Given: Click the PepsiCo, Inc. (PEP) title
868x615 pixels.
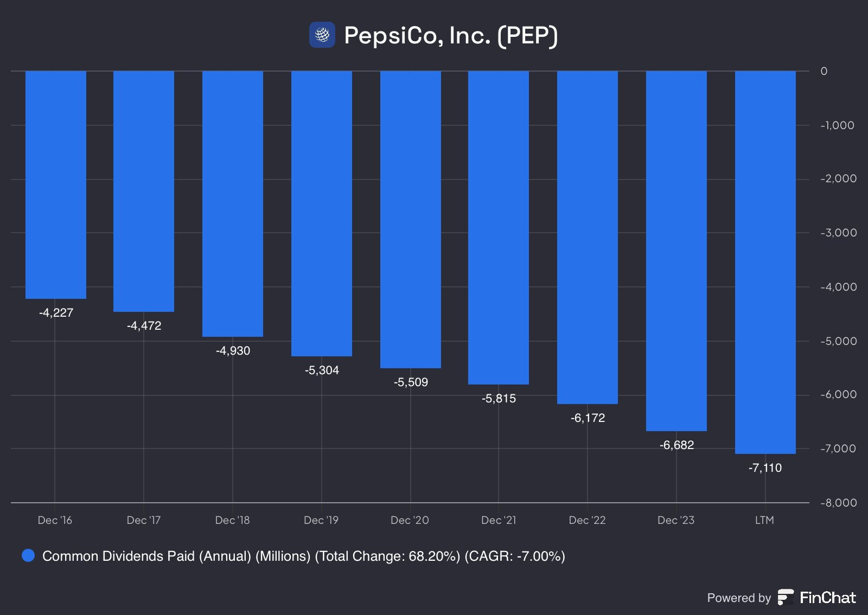Looking at the screenshot, I should [451, 36].
